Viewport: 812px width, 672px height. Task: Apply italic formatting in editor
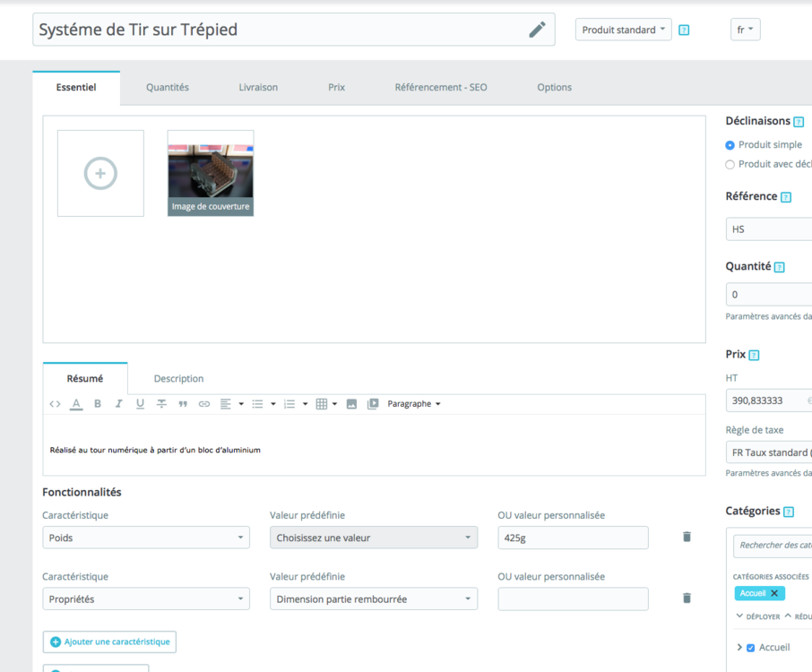(x=118, y=404)
